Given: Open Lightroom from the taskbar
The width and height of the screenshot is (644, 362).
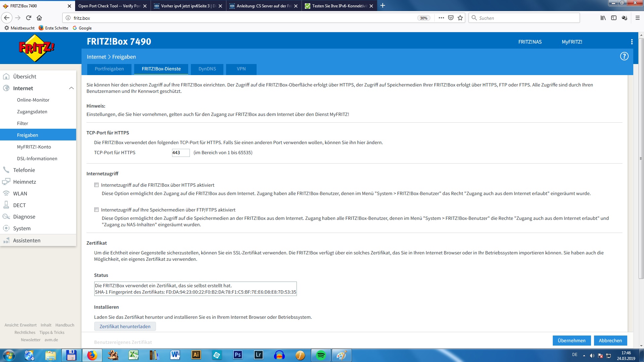Looking at the screenshot, I should [258, 355].
